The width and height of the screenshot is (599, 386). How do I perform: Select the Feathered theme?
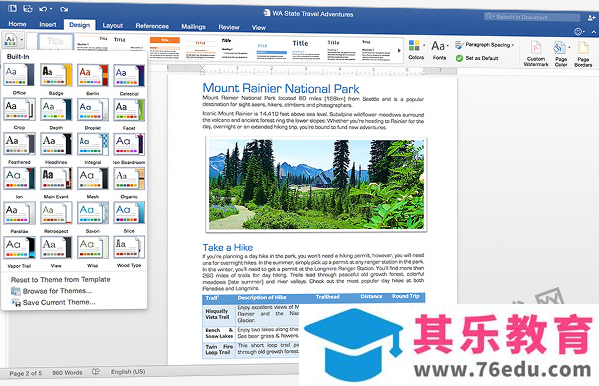tap(19, 144)
